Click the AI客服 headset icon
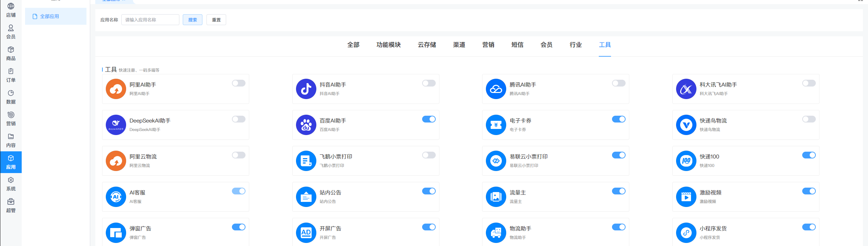This screenshot has width=868, height=246. [x=116, y=197]
